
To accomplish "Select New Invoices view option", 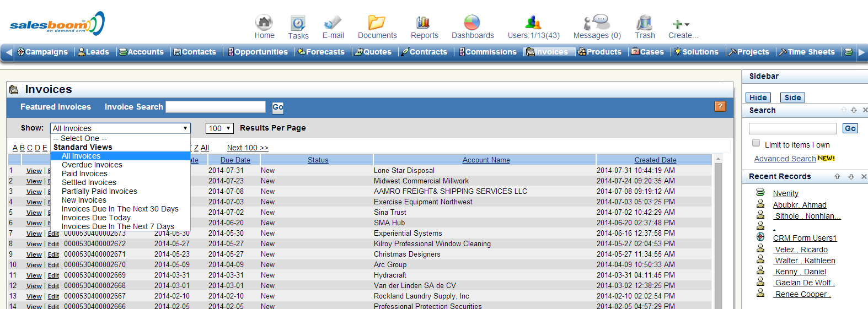I will tap(84, 200).
